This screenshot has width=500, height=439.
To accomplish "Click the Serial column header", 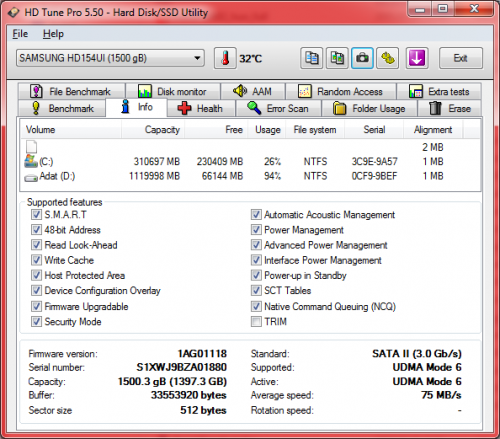I will [x=374, y=129].
